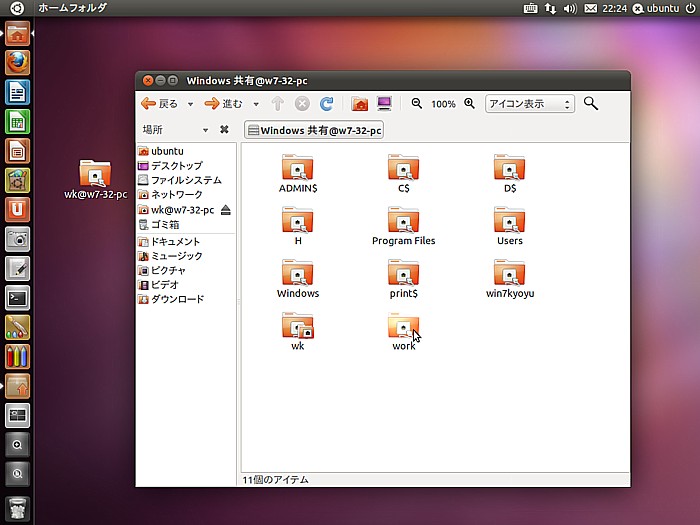Go to the Home folder toolbar icon
Screen dimensions: 700x525
[359, 104]
